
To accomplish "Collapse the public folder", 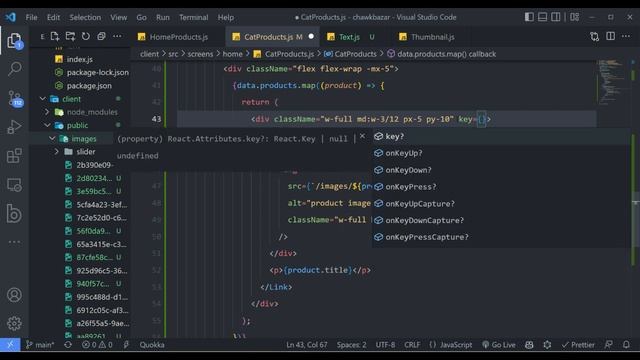I will coord(47,125).
